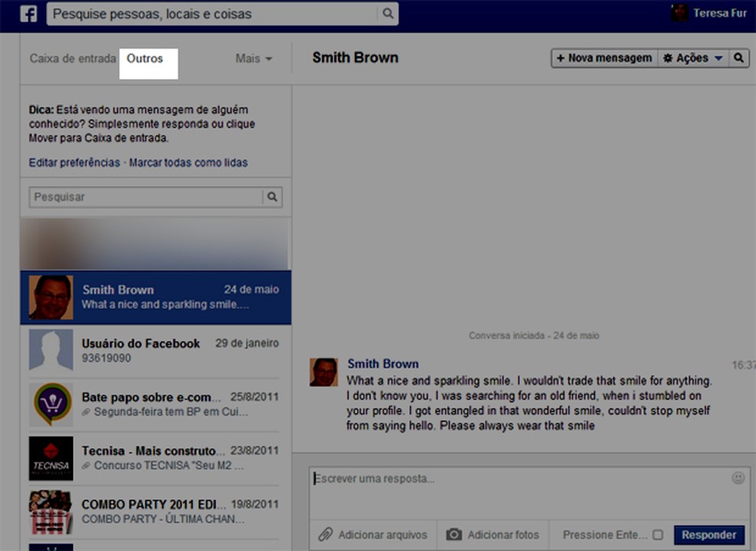Click the paperclip Adicionar arquivos icon
This screenshot has width=756, height=551.
click(326, 534)
